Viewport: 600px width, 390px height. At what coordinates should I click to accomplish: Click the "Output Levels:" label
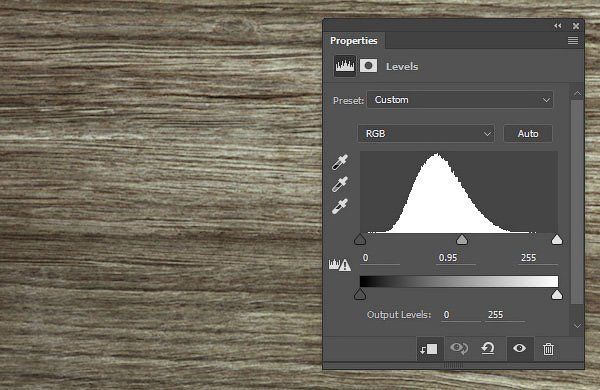(399, 315)
